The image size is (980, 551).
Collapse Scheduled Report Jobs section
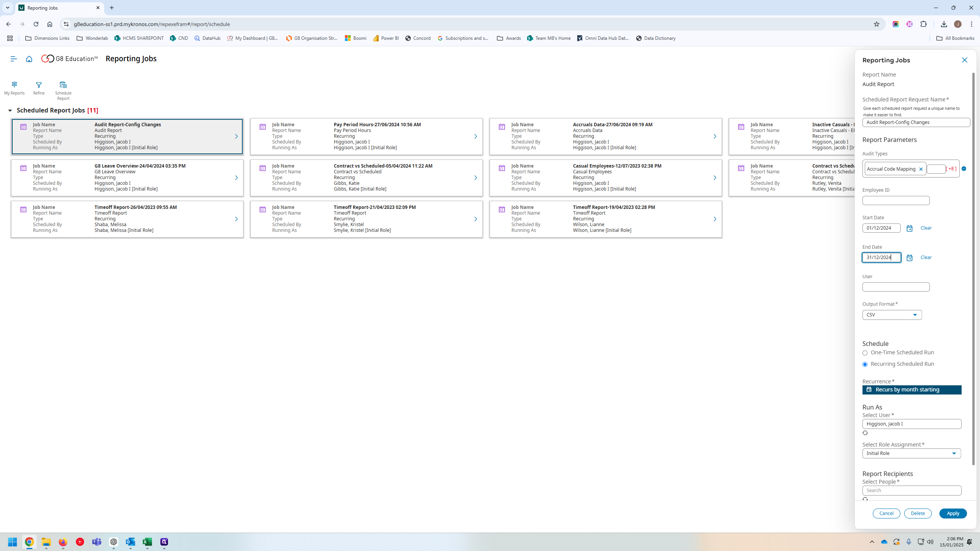(10, 111)
